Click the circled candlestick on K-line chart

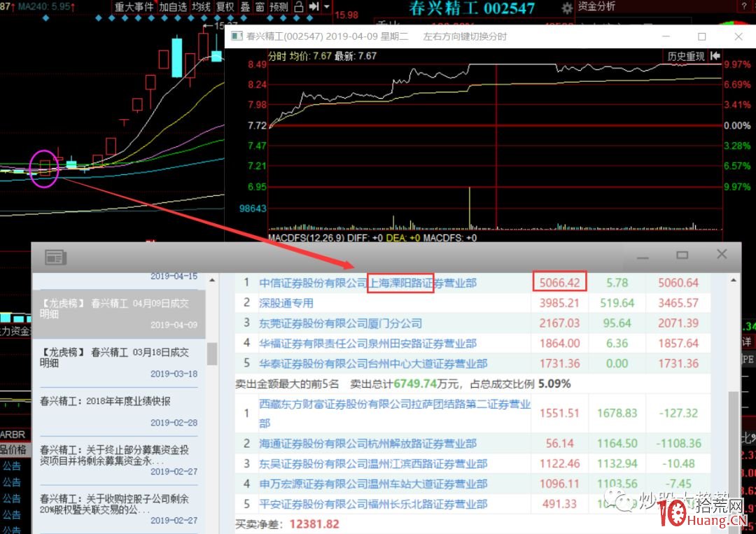[x=45, y=167]
